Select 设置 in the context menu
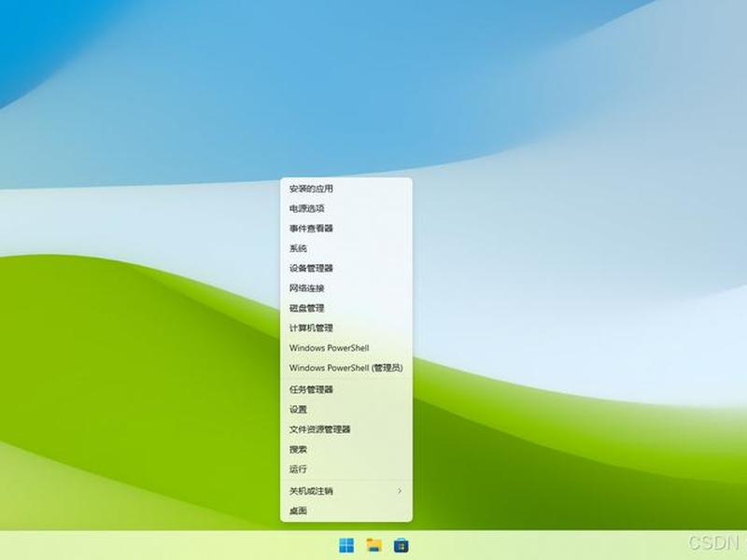 click(x=346, y=410)
